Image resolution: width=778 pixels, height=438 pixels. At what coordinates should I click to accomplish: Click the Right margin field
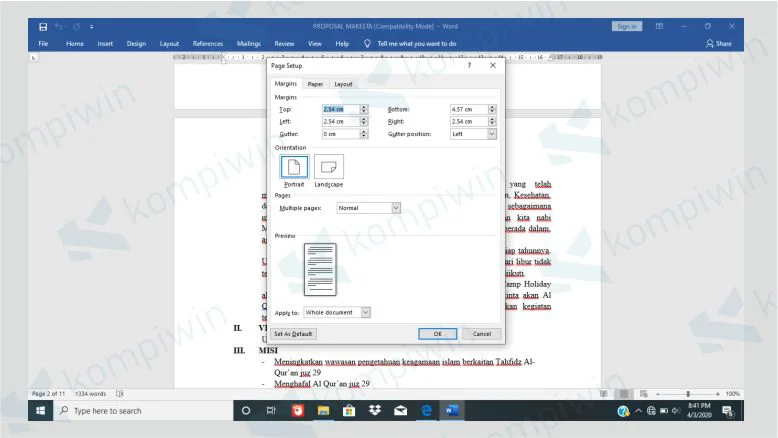coord(469,122)
